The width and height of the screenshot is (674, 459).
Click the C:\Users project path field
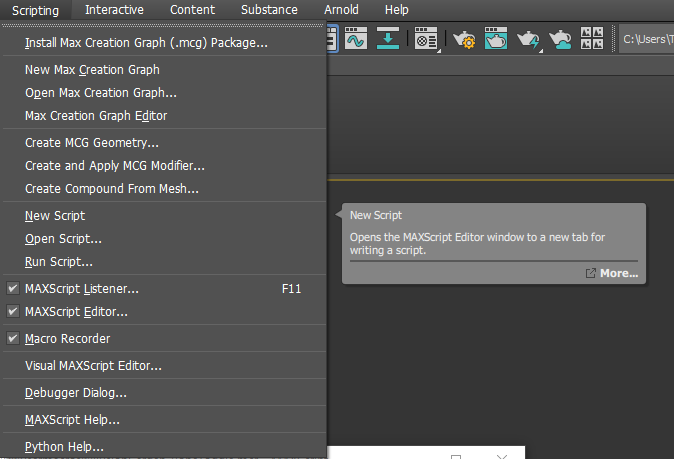pos(646,39)
